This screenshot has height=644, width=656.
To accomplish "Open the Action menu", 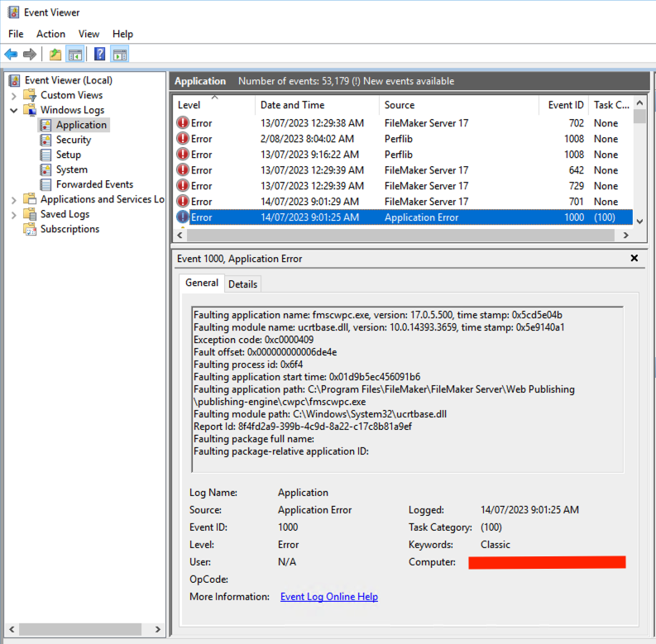I will 50,34.
